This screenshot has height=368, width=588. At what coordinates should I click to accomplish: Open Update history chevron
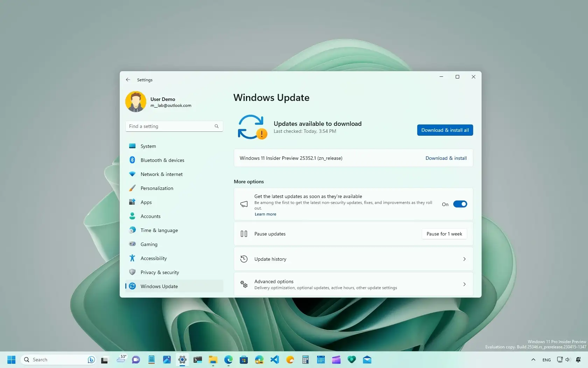coord(464,259)
